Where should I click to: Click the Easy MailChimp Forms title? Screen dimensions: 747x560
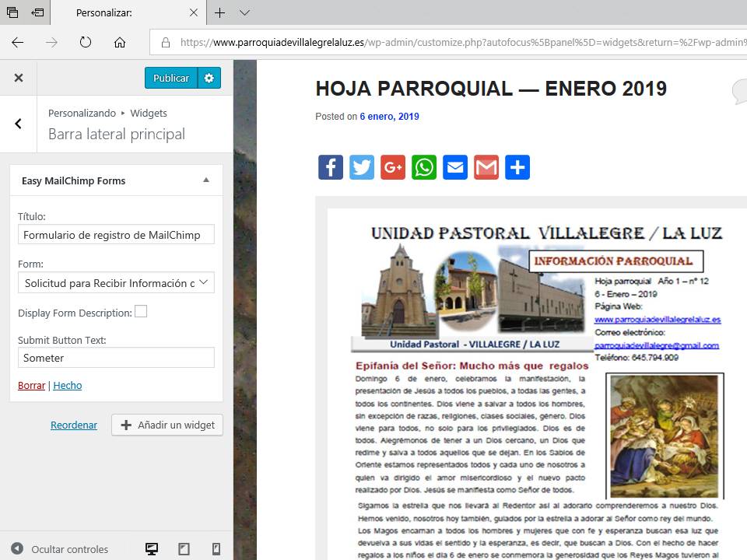point(73,180)
